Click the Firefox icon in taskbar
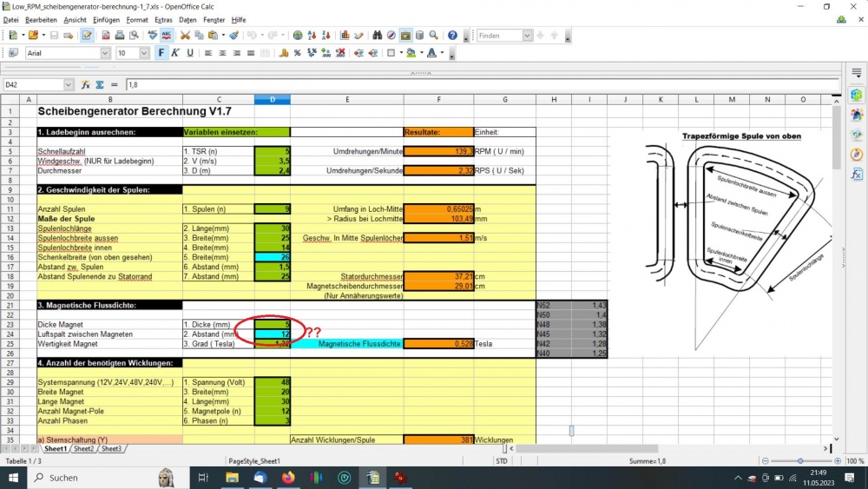The image size is (868, 489). (x=287, y=478)
